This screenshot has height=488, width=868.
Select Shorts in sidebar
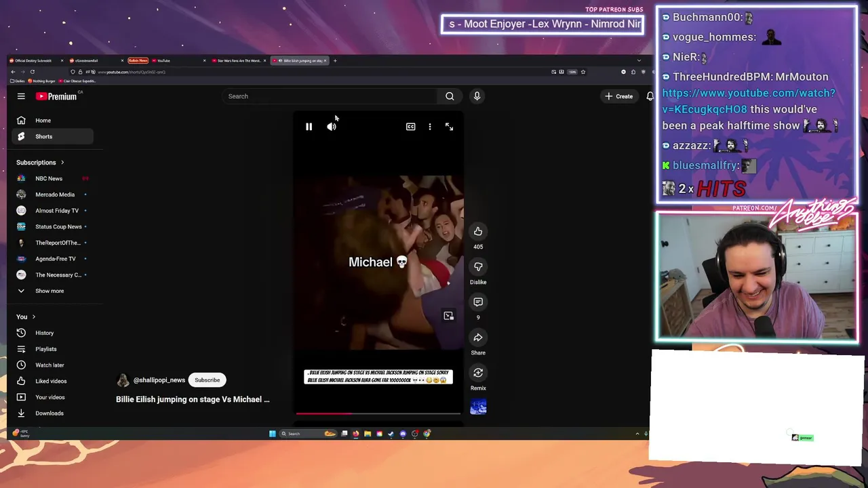pos(52,137)
